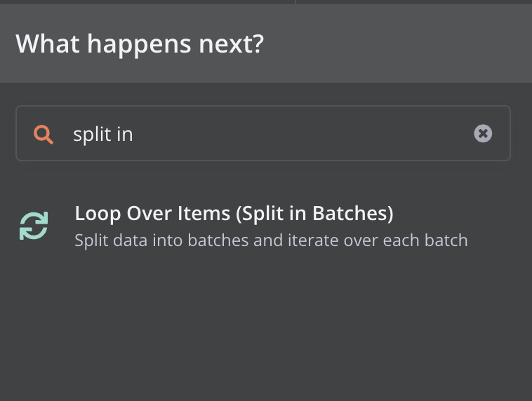The image size is (532, 401).
Task: Click the word 'next?' in the panel title
Action: tap(231, 44)
